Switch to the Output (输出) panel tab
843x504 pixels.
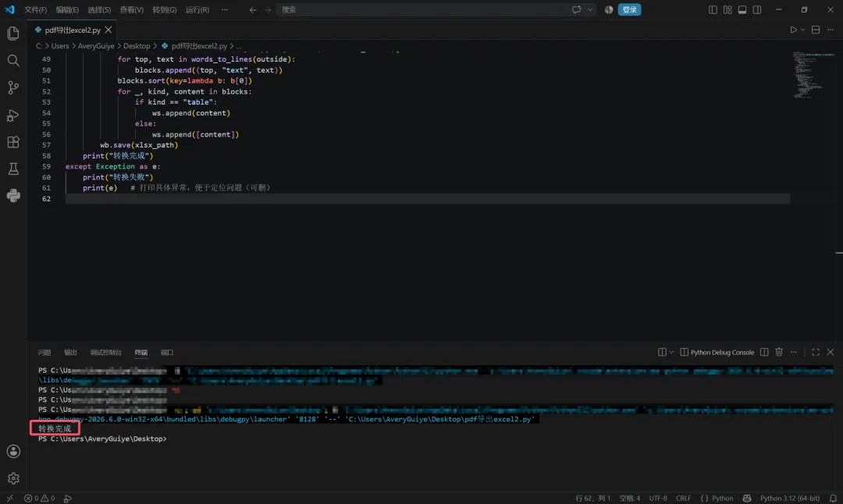tap(70, 353)
